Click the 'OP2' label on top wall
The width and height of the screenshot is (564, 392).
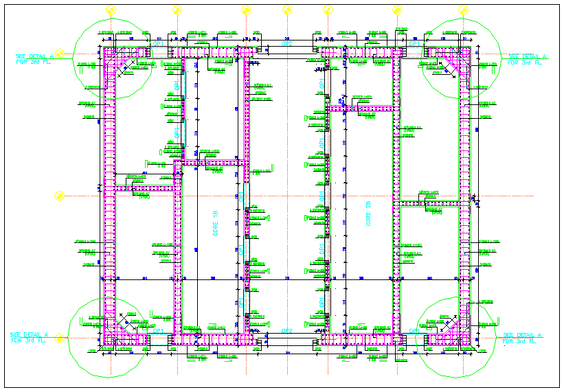pos(287,43)
